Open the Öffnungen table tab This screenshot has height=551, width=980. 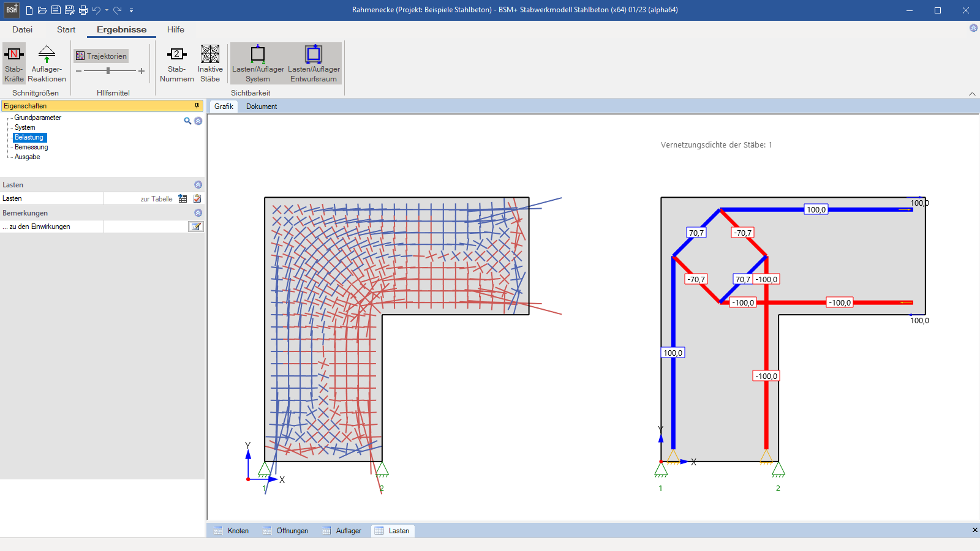click(285, 531)
